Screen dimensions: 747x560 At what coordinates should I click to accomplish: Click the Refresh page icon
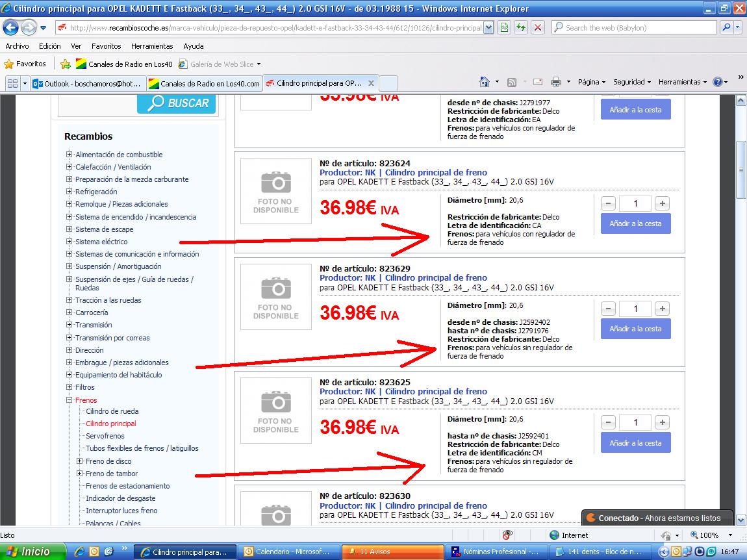point(520,28)
